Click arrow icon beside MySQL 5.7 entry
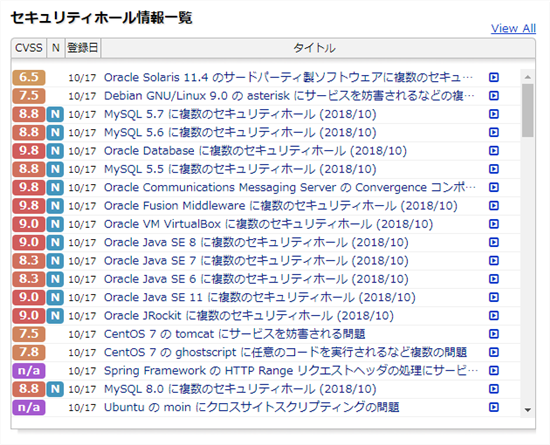 pyautogui.click(x=494, y=114)
